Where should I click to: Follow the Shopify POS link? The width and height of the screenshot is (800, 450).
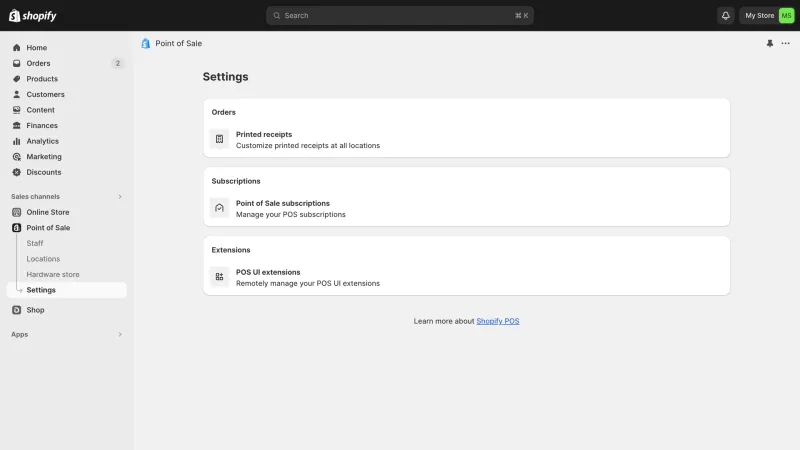pos(497,321)
